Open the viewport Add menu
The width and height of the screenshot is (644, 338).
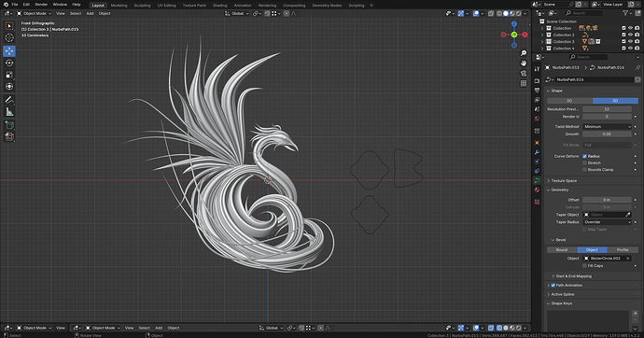click(x=90, y=14)
